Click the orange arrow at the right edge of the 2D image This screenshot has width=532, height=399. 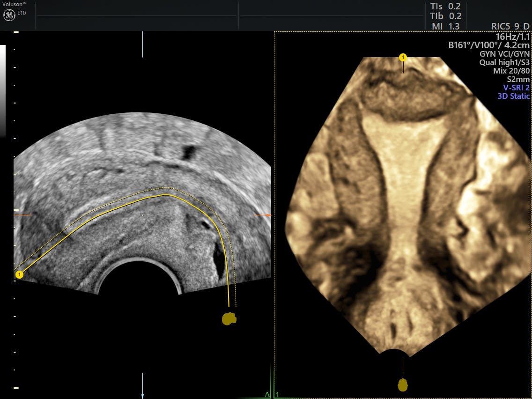pyautogui.click(x=263, y=215)
